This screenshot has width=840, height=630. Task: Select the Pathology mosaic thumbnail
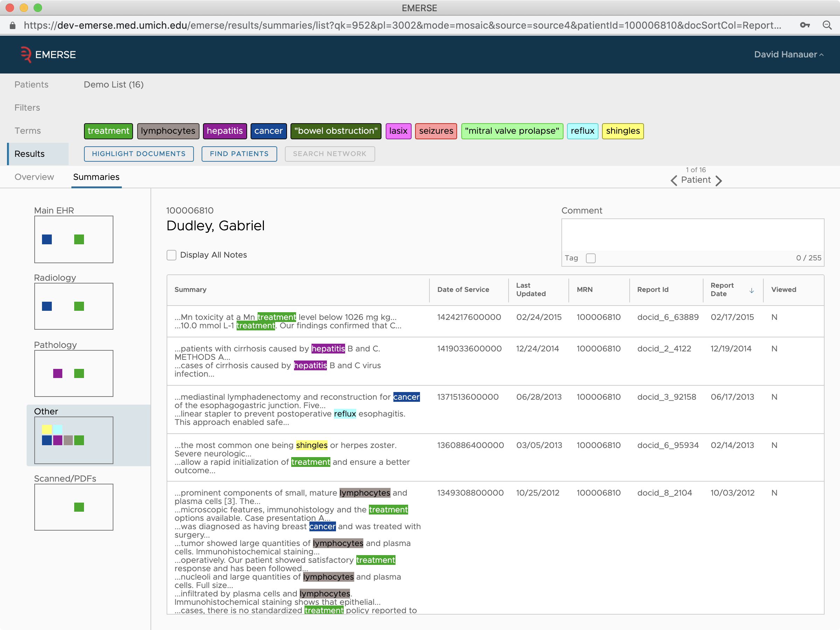click(73, 373)
